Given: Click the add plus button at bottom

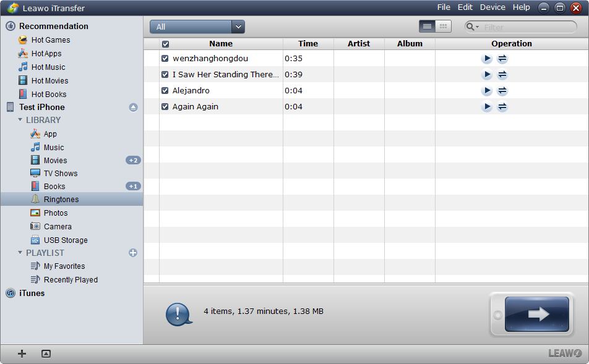Looking at the screenshot, I should [22, 353].
